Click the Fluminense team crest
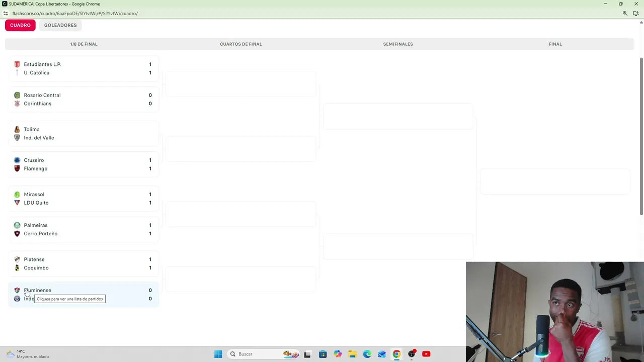This screenshot has height=362, width=644. pyautogui.click(x=17, y=291)
